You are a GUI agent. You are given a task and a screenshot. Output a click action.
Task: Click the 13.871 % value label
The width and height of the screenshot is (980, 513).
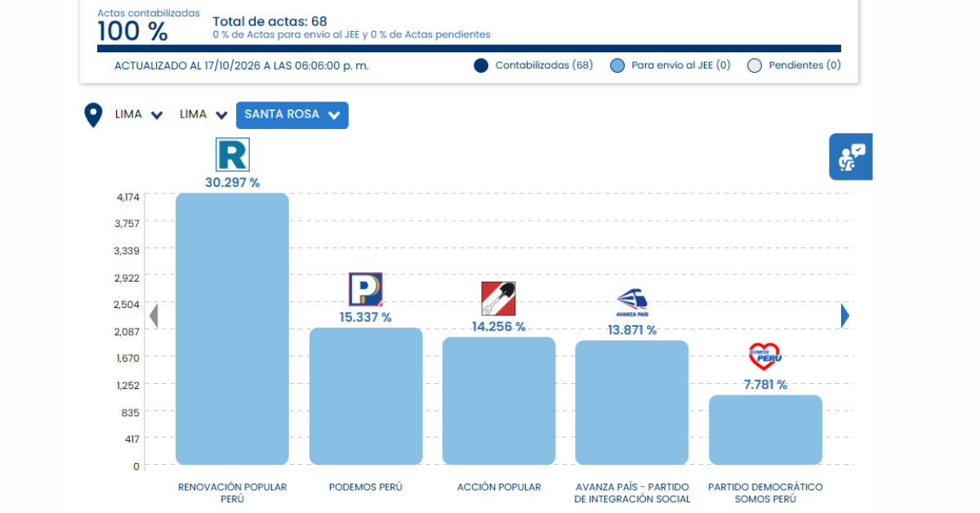click(x=631, y=330)
